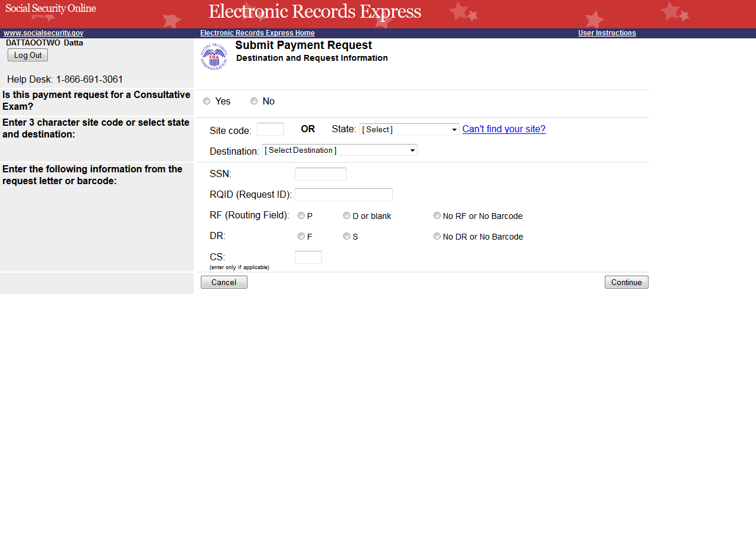Click the Submit Payment Request heading
The image size is (756, 543).
tap(304, 45)
